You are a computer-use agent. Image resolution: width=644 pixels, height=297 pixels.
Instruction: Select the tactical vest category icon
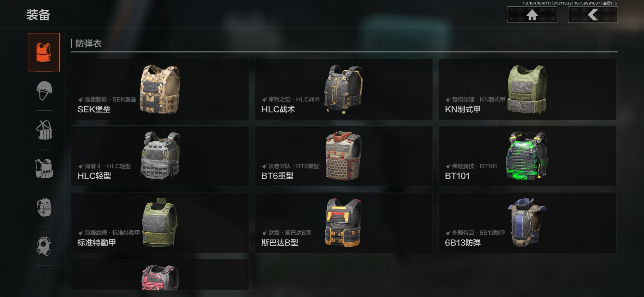[x=44, y=169]
